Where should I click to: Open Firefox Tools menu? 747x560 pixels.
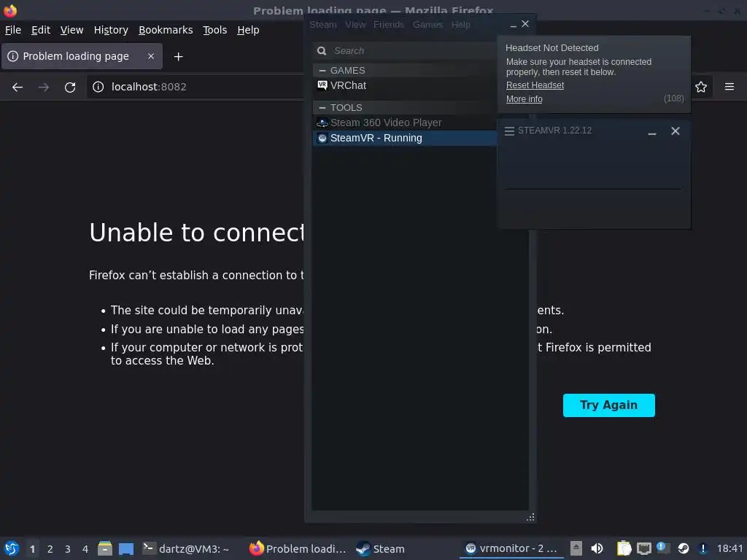215,30
